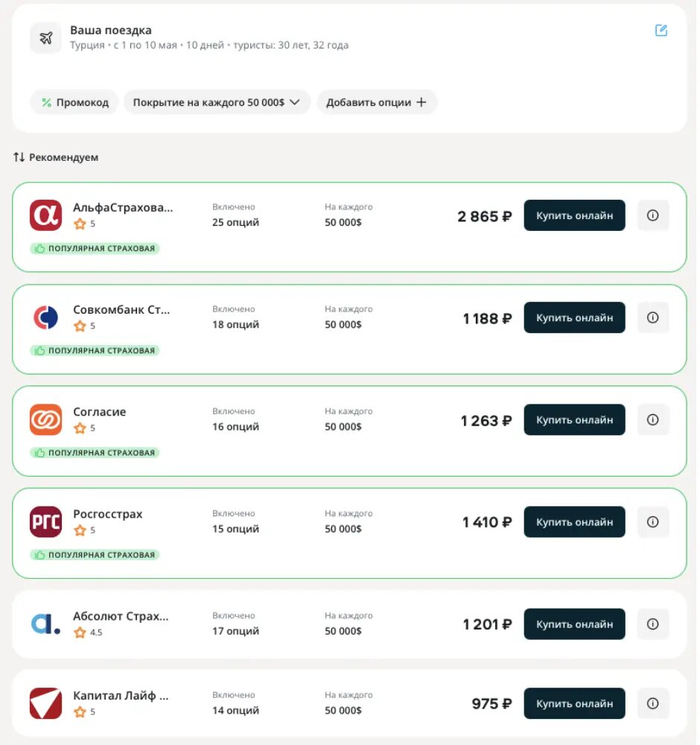Viewport: 700px width, 745px height.
Task: Click the АльфаСтрахование logo
Action: tap(46, 216)
